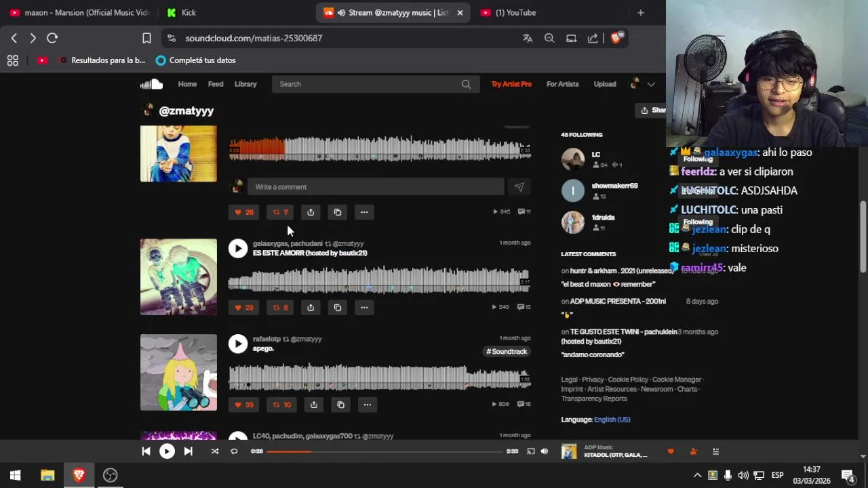The image size is (868, 488).
Task: Send the comment with the arrow icon
Action: [x=519, y=187]
